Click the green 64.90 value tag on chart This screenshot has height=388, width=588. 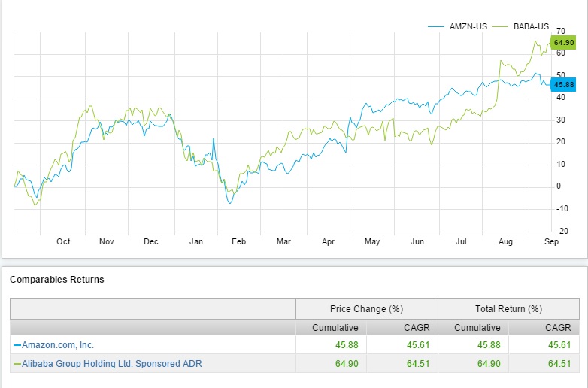(x=564, y=43)
